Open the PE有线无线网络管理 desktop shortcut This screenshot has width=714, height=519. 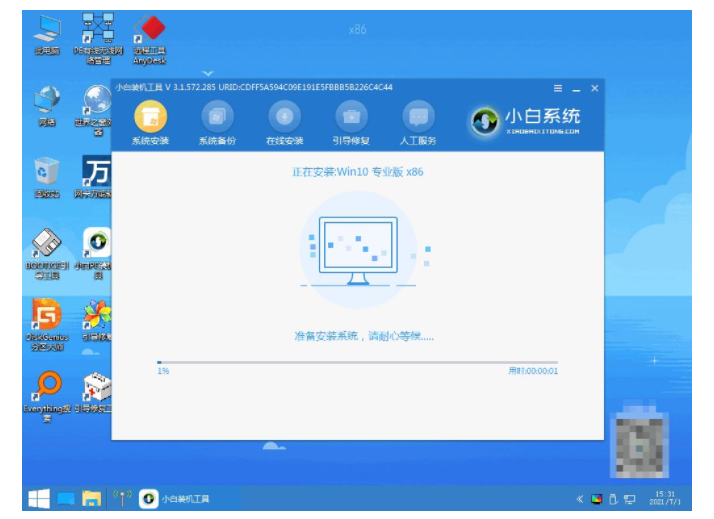[98, 39]
